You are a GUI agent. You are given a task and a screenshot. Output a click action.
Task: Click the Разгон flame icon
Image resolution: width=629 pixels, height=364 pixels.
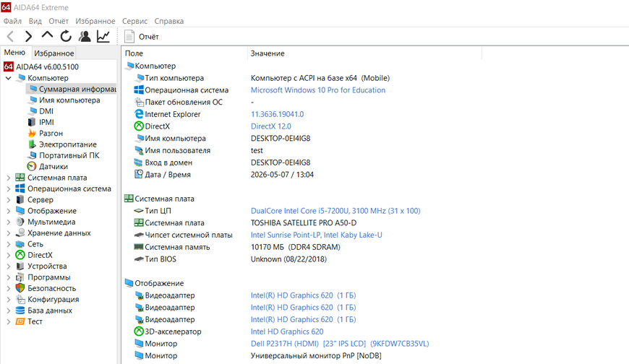32,133
